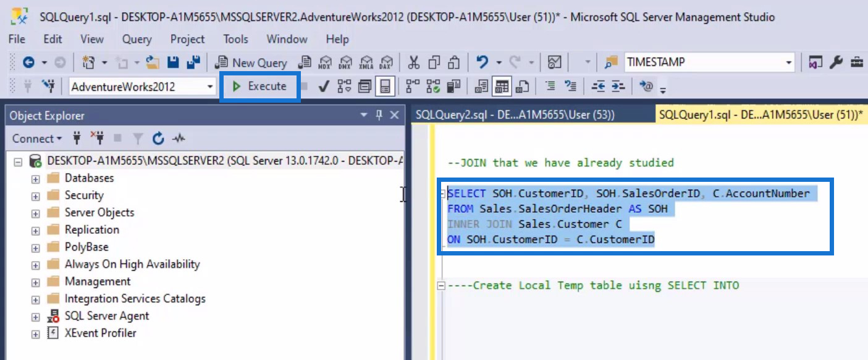Select the Management tree item
Screen dimensions: 868x360
(x=98, y=281)
